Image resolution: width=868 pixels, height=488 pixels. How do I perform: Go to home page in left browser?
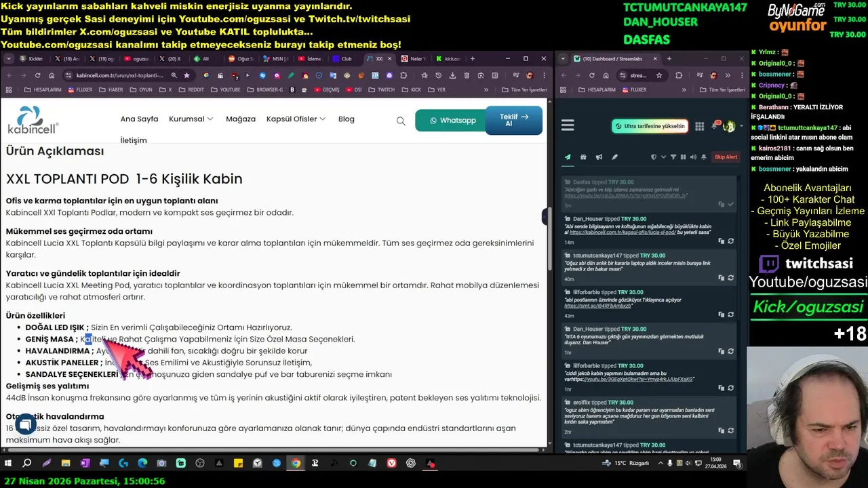click(52, 75)
